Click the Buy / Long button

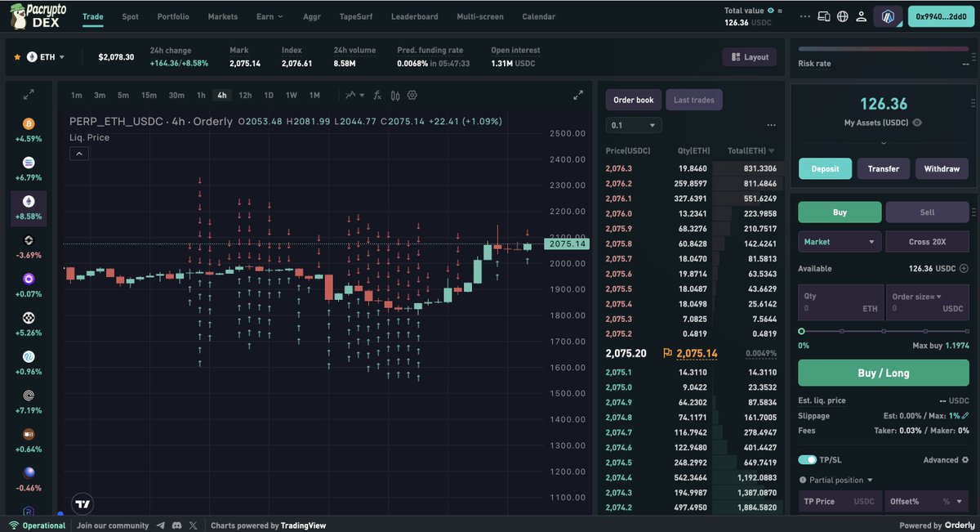[883, 373]
